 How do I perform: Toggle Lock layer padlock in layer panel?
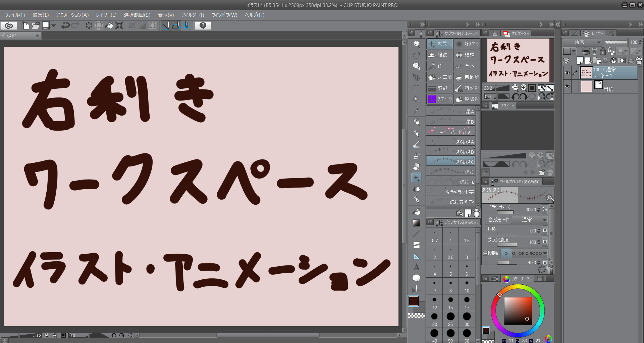pyautogui.click(x=603, y=51)
